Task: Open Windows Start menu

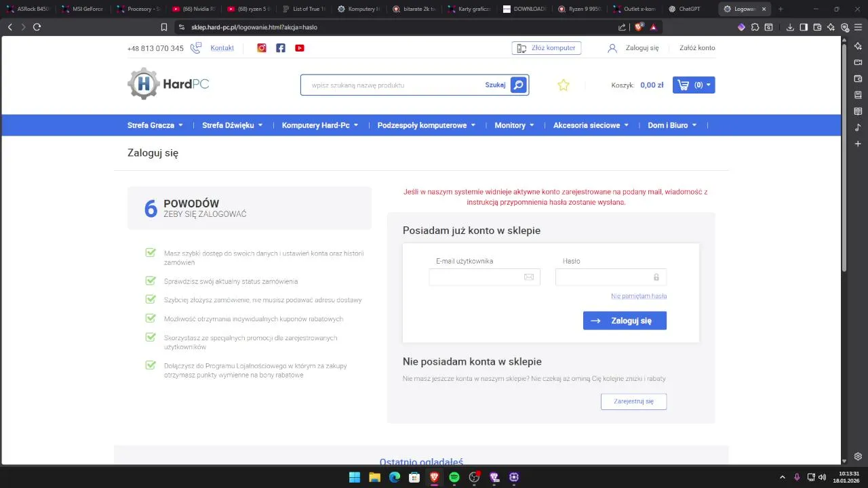Action: coord(355,477)
